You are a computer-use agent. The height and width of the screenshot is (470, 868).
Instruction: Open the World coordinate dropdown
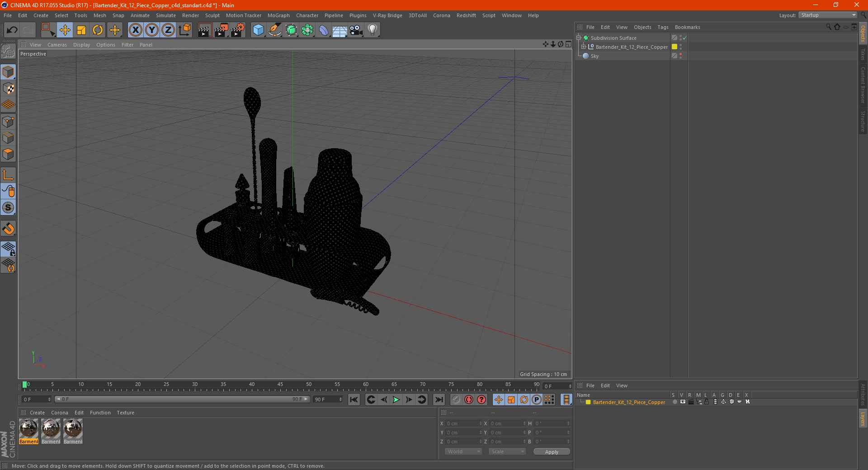463,451
